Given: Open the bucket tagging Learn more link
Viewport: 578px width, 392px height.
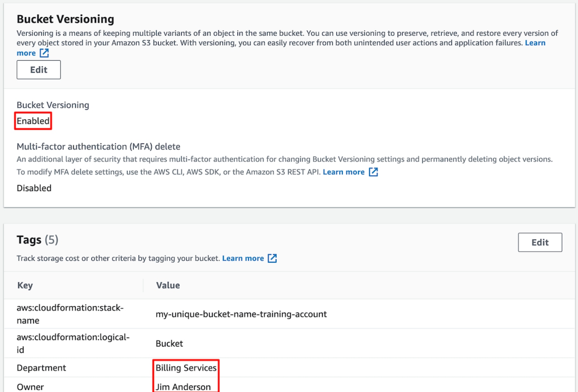Looking at the screenshot, I should 243,258.
